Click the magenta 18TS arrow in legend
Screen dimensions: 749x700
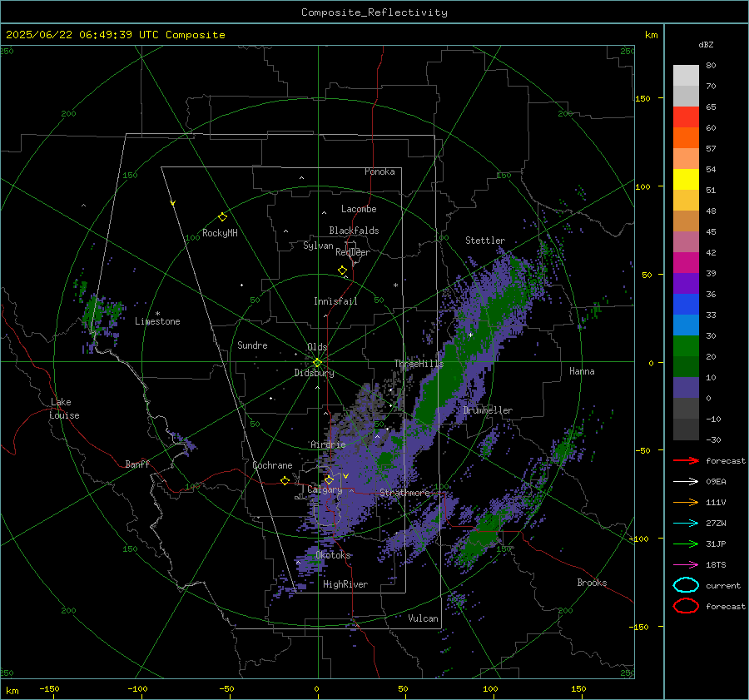686,565
